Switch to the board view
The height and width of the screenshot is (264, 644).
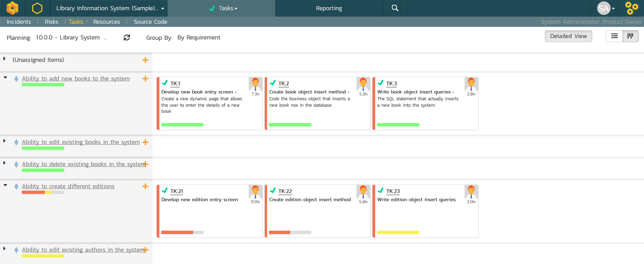coord(630,36)
